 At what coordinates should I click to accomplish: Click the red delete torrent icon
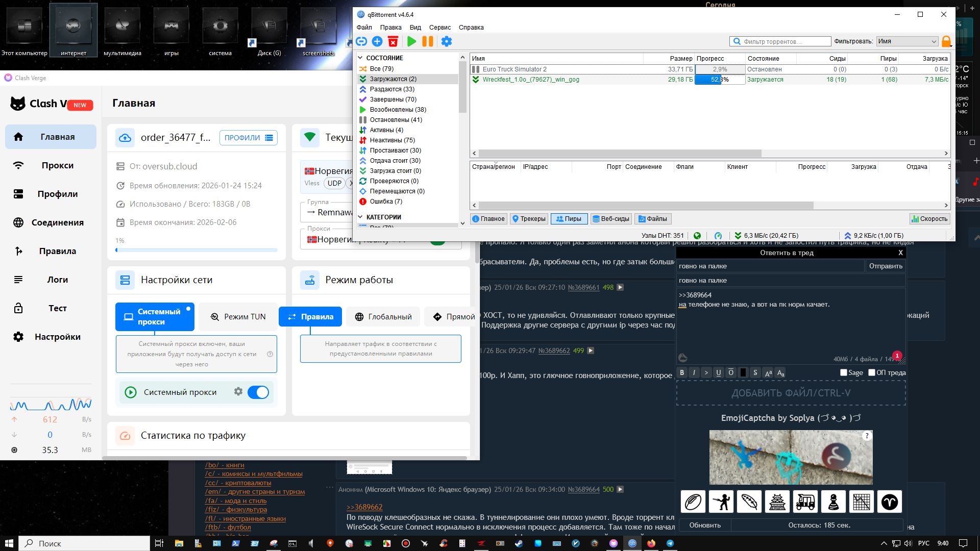pos(393,42)
